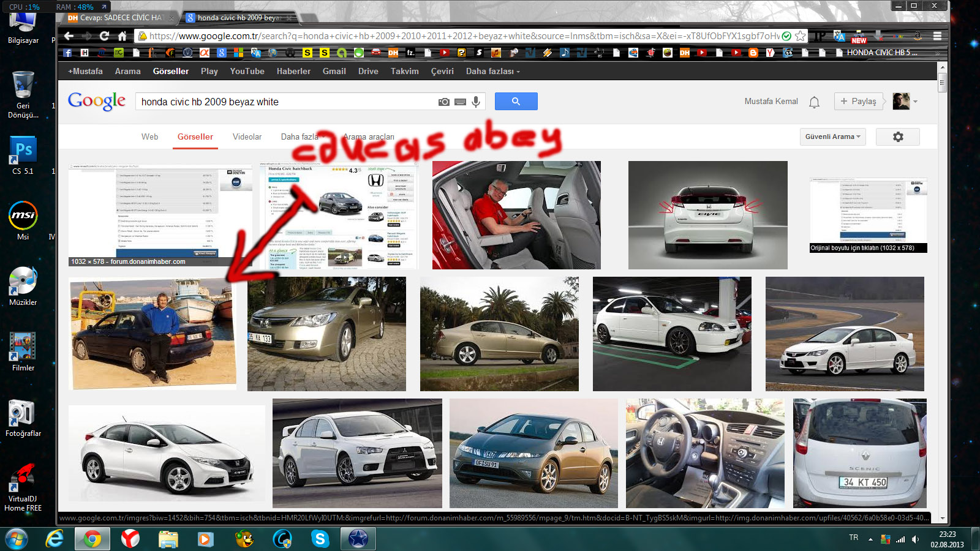Image resolution: width=980 pixels, height=551 pixels.
Task: Open the Chrome hamburger menu
Action: 937,36
